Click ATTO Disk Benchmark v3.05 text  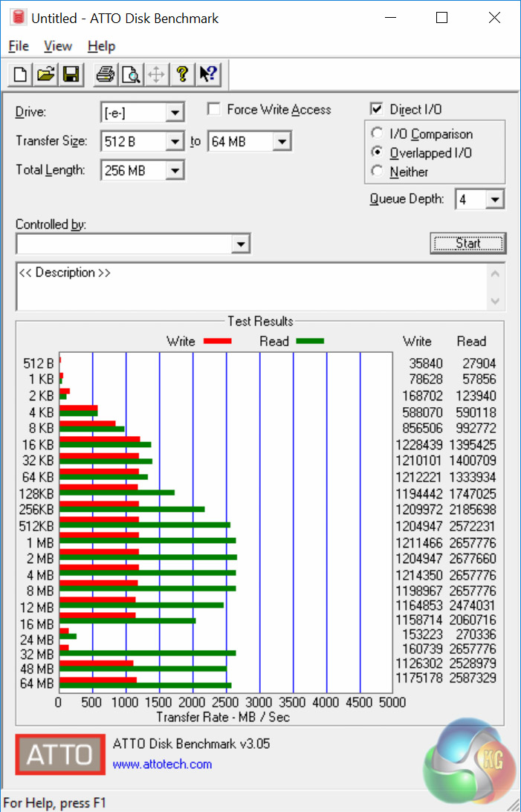click(191, 744)
